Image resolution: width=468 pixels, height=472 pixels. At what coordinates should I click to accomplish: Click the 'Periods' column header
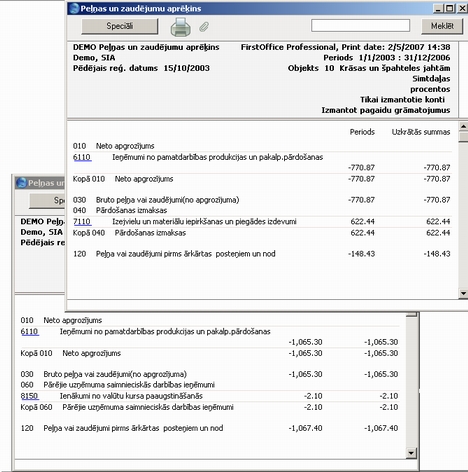click(362, 132)
